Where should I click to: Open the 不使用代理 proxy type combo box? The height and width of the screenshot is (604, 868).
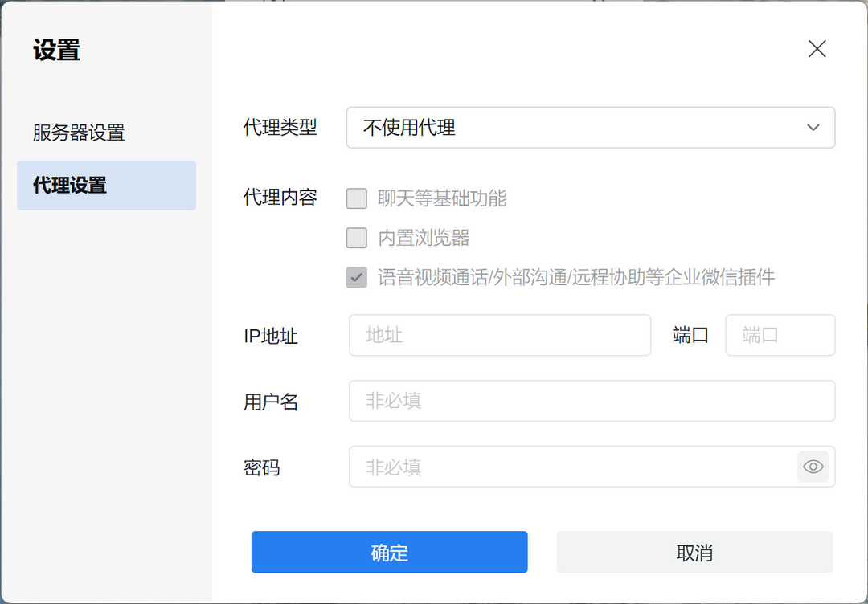[x=579, y=128]
